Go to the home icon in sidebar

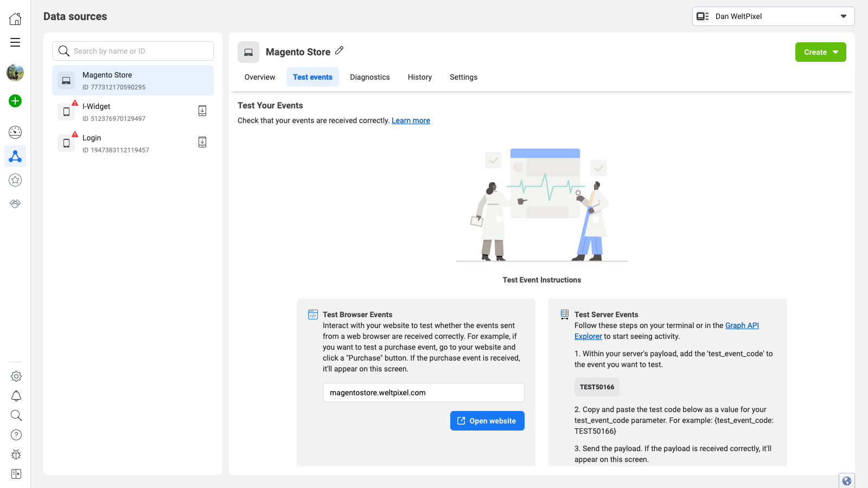pos(15,19)
